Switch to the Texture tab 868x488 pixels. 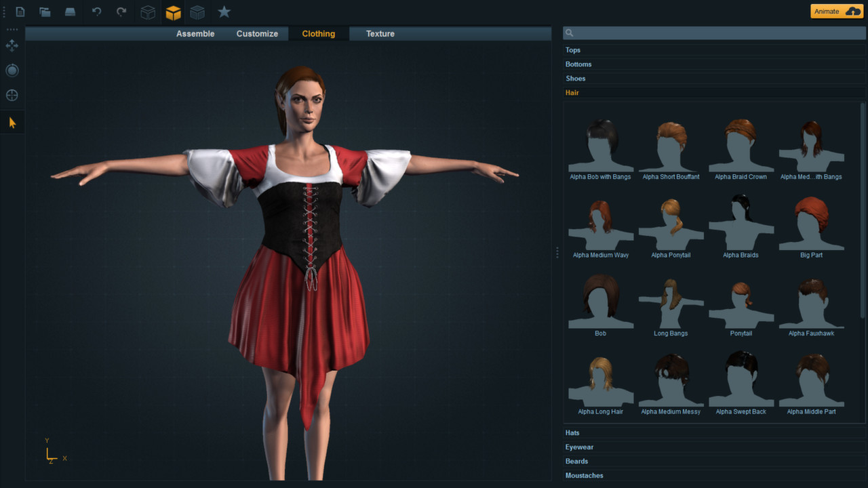tap(380, 33)
